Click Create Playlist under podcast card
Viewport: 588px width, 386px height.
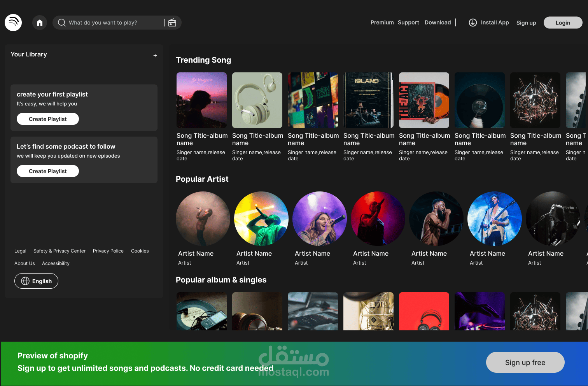pos(48,171)
